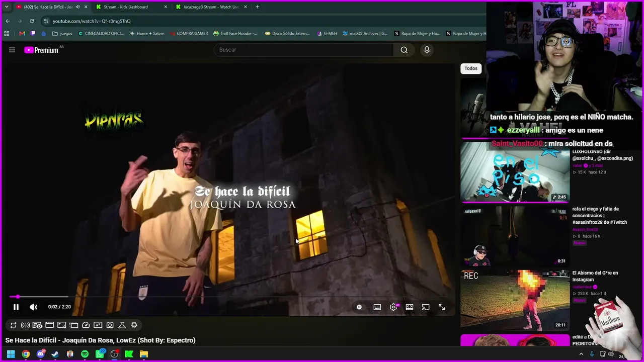Launch Steam from the taskbar
Screen dimensions: 644x362
tap(55, 354)
